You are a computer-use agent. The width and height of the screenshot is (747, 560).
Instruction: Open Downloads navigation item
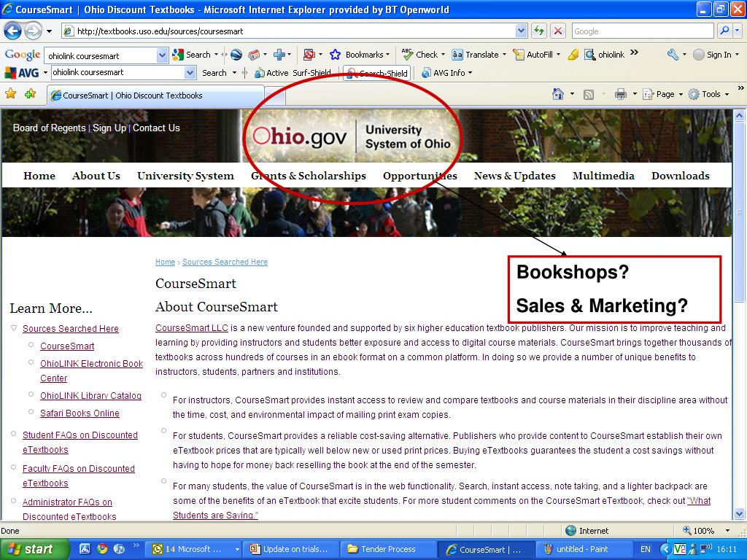click(x=681, y=176)
